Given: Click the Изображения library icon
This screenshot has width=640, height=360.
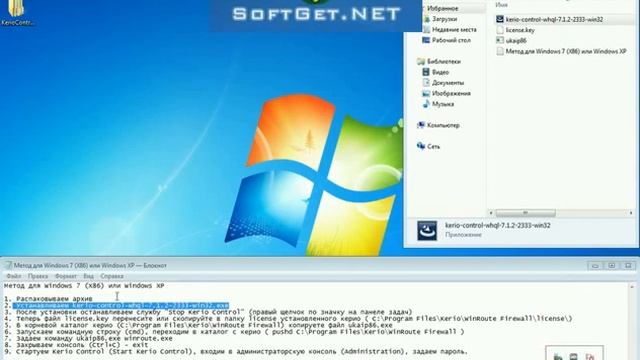Looking at the screenshot, I should [x=426, y=93].
